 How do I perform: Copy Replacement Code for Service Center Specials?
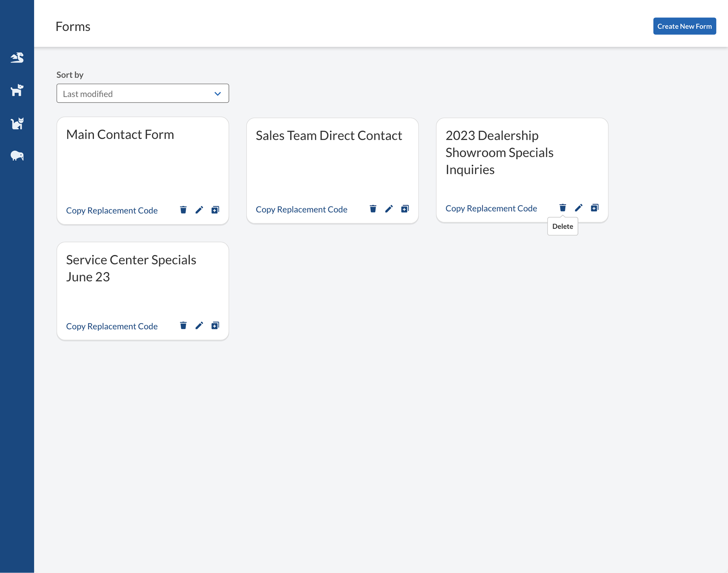(x=112, y=326)
